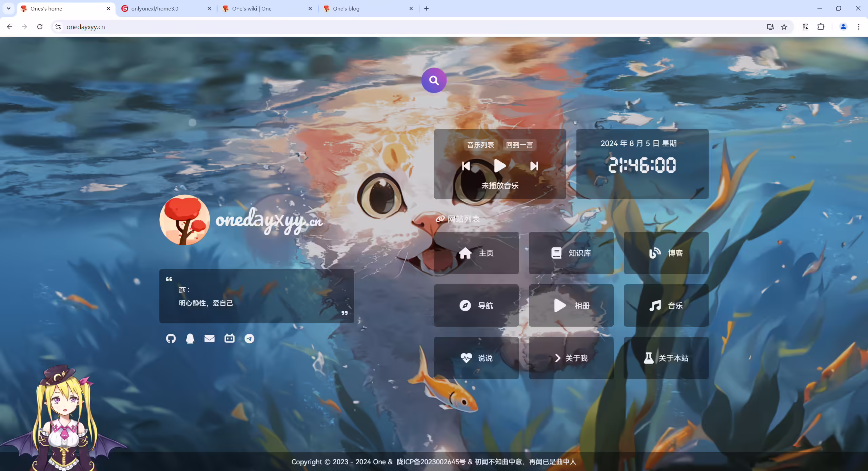
Task: Start music with the play button
Action: point(500,166)
